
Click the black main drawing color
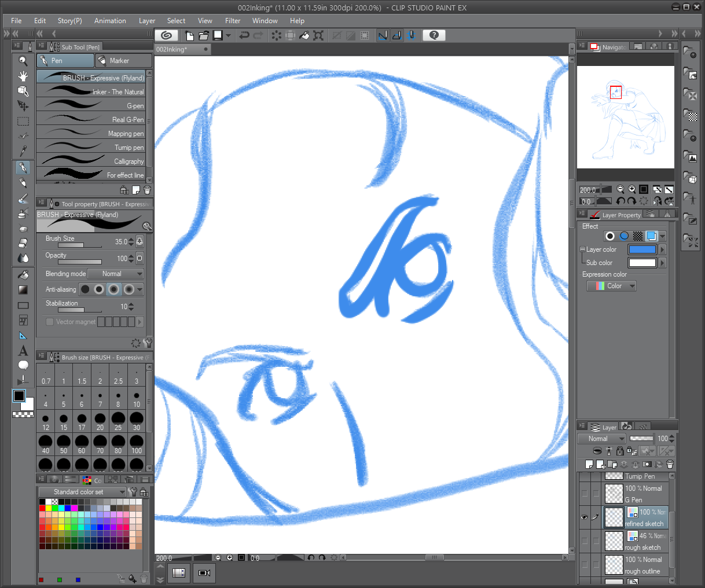coord(19,396)
